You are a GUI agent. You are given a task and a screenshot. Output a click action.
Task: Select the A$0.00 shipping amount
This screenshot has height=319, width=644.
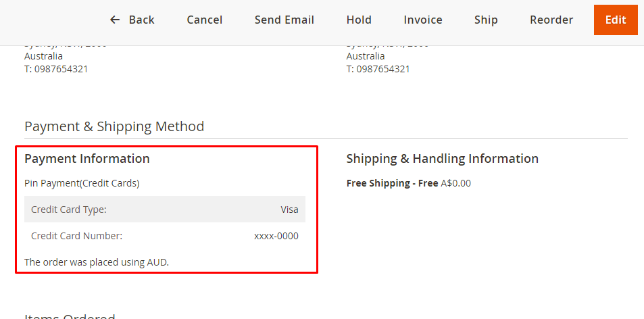click(x=456, y=183)
